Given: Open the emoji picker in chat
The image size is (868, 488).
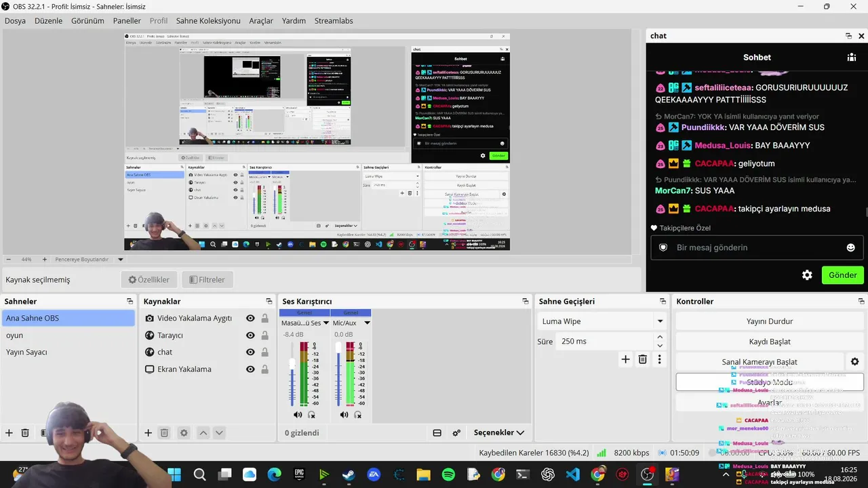Looking at the screenshot, I should [850, 247].
